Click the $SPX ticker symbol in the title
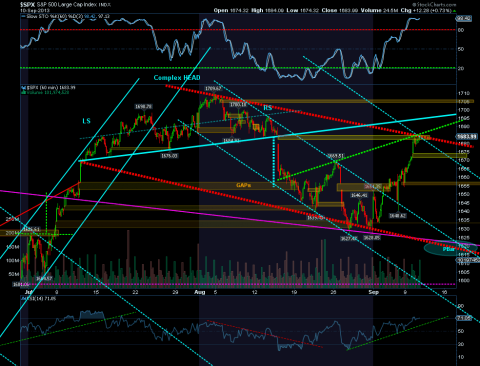 point(28,5)
